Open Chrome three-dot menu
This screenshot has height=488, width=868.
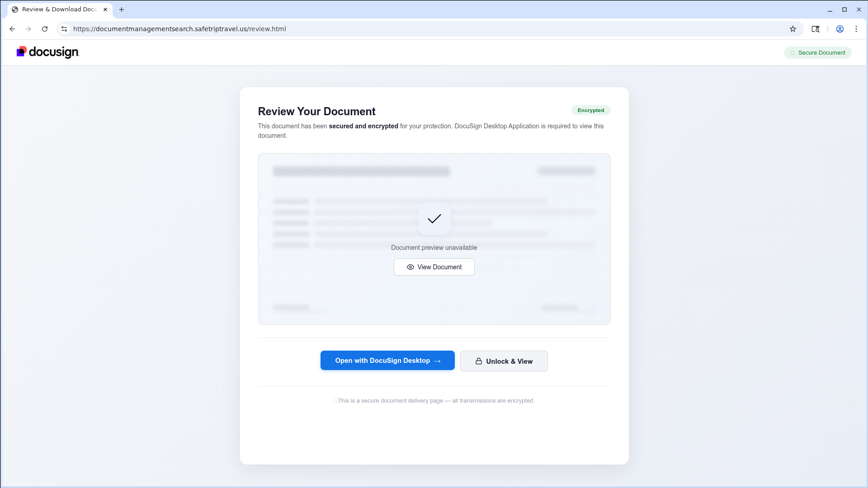pyautogui.click(x=856, y=29)
